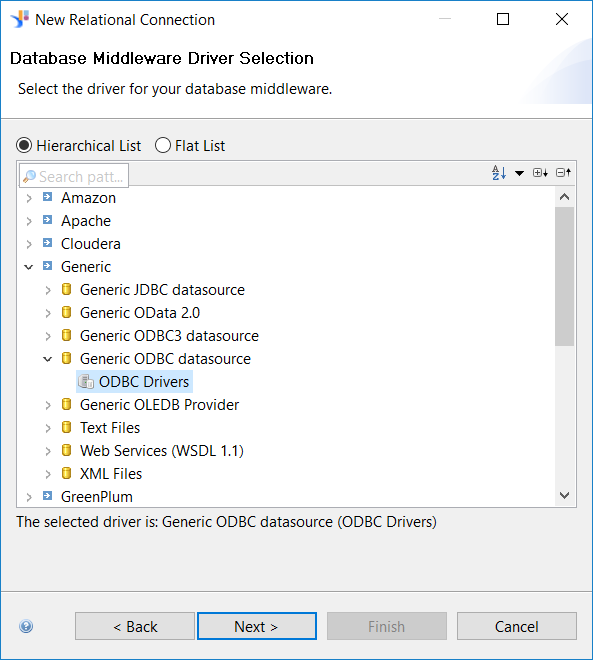593x660 pixels.
Task: Click the Cloudera vendor folder icon
Action: (48, 243)
